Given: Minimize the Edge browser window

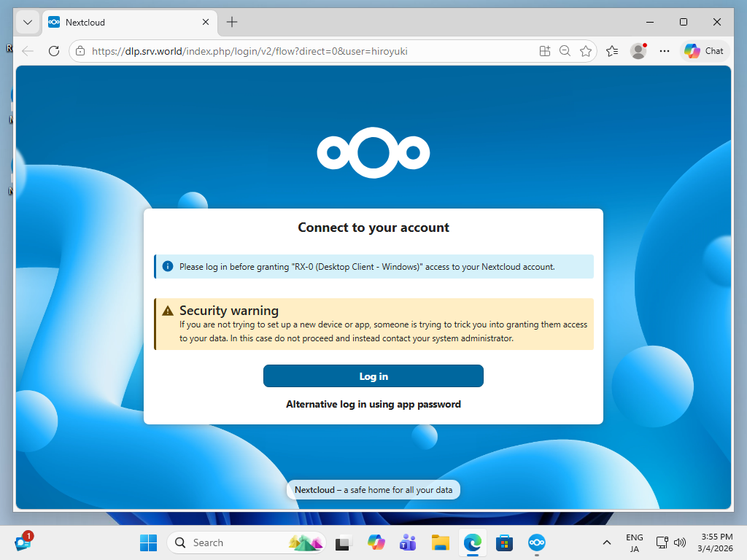Looking at the screenshot, I should tap(650, 22).
